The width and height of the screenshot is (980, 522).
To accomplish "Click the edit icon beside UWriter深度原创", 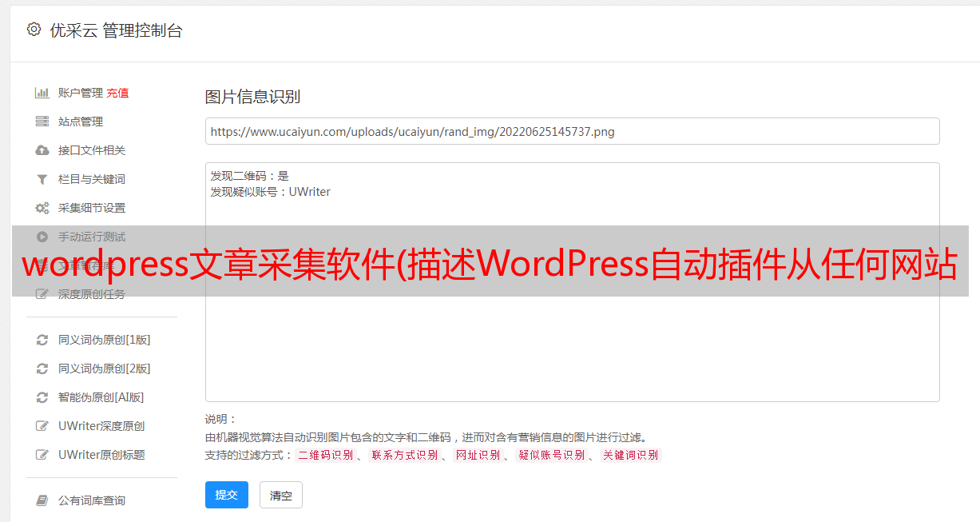I will tap(42, 426).
